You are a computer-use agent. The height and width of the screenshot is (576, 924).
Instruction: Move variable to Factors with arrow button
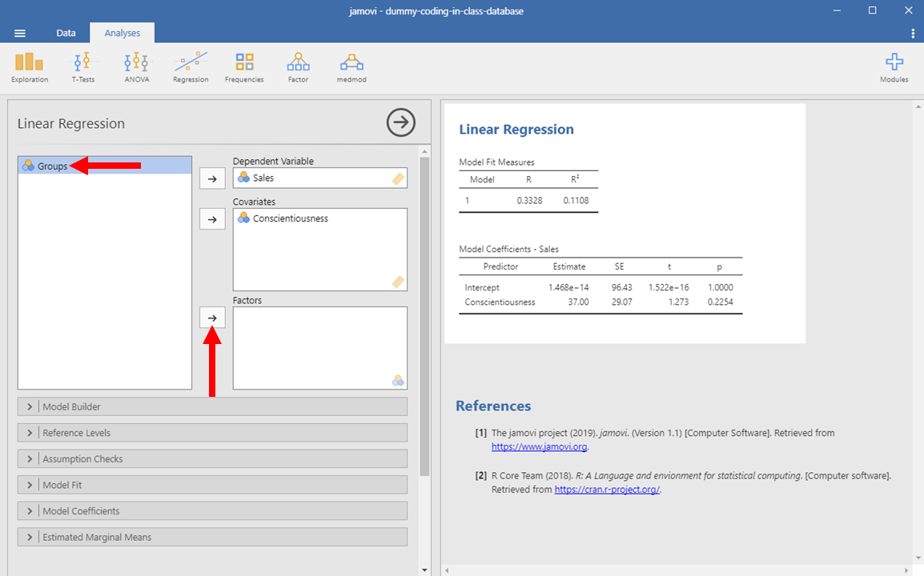click(x=212, y=318)
